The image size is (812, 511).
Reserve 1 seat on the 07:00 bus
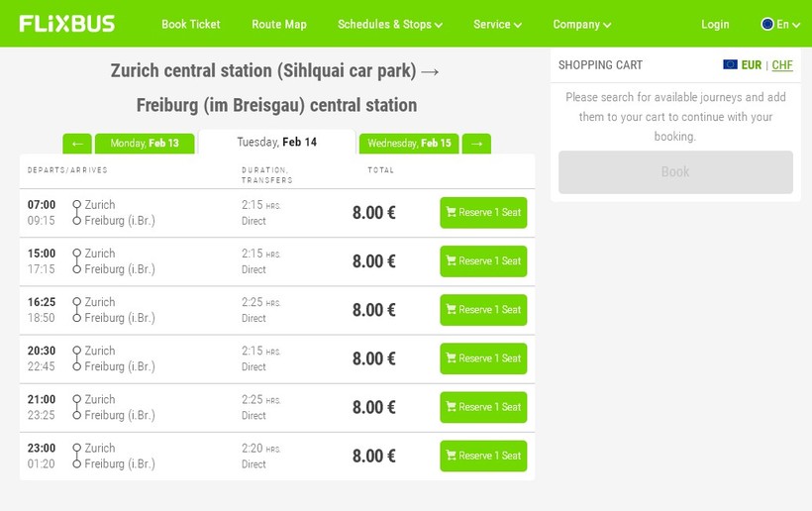[483, 213]
